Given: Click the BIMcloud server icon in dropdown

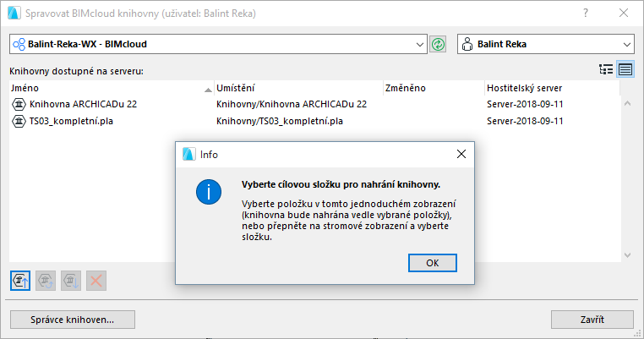Looking at the screenshot, I should coord(19,44).
